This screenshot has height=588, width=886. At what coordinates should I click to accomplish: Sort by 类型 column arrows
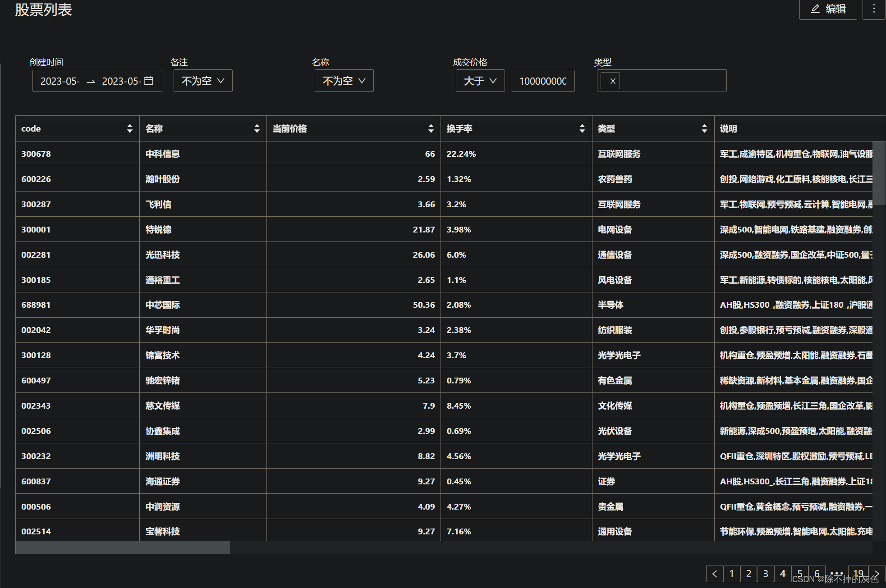coord(704,128)
